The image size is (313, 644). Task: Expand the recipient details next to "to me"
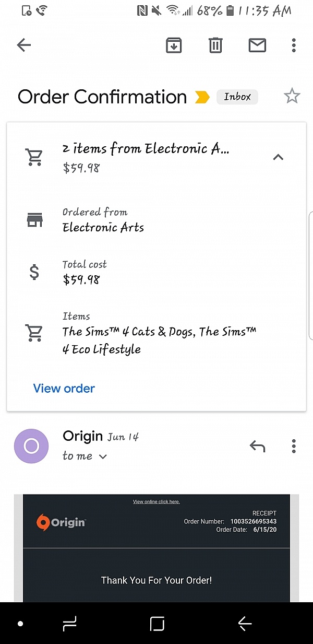point(103,456)
